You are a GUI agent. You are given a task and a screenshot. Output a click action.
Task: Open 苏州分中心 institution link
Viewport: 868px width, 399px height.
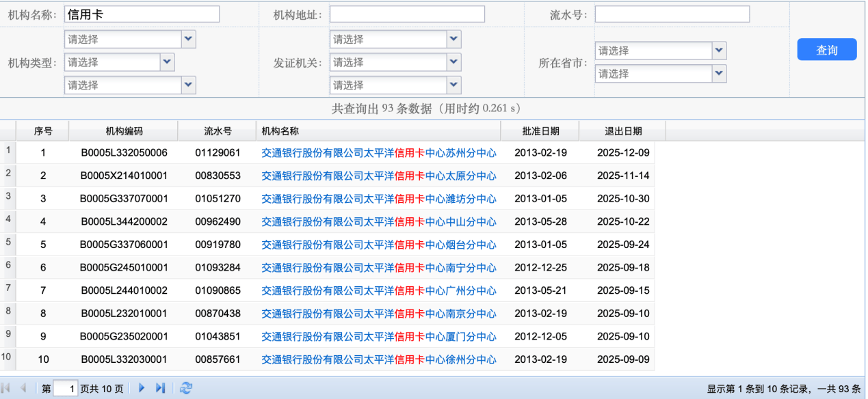tap(379, 153)
